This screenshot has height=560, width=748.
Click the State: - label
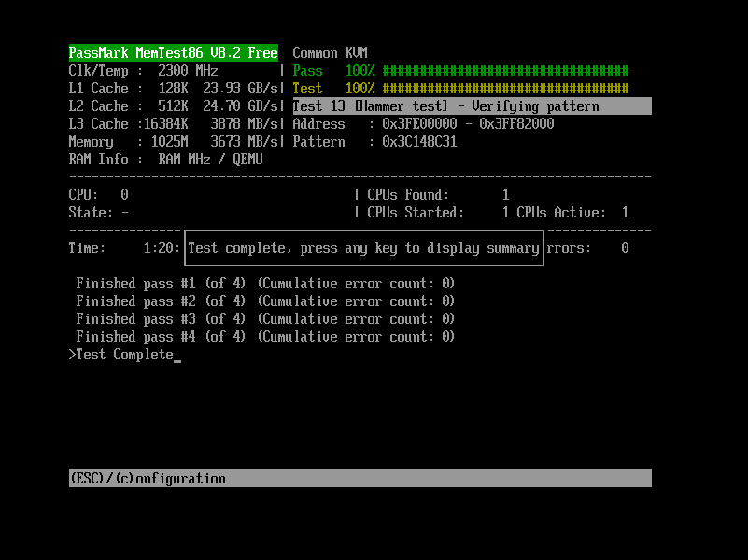point(98,212)
